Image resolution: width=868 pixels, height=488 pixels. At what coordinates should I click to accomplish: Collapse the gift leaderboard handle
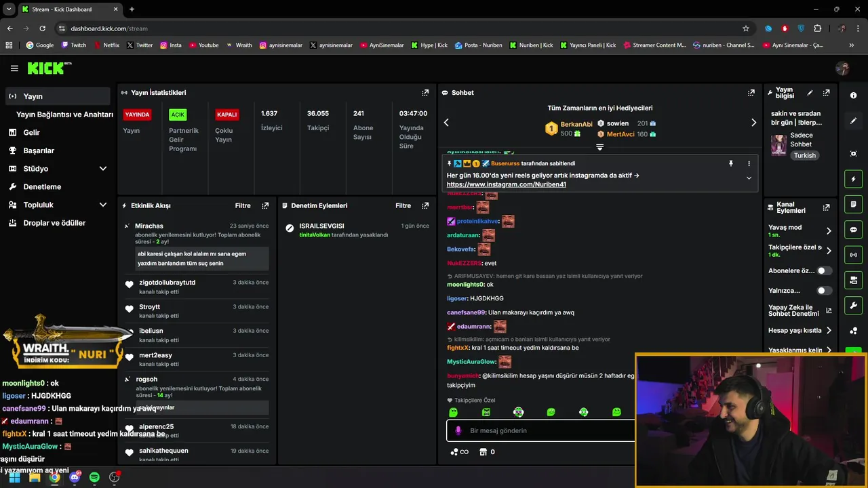(x=599, y=146)
